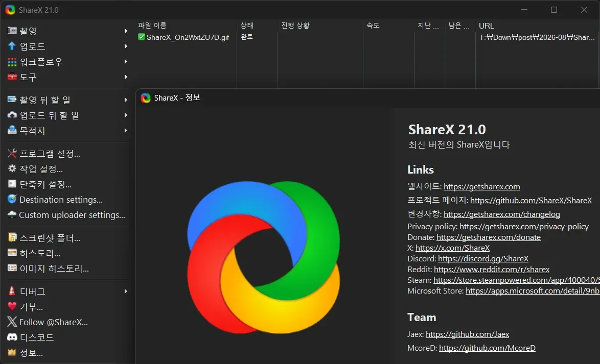Viewport: 600px width, 364px height.
Task: Click the 완료 status cell
Action: click(247, 37)
